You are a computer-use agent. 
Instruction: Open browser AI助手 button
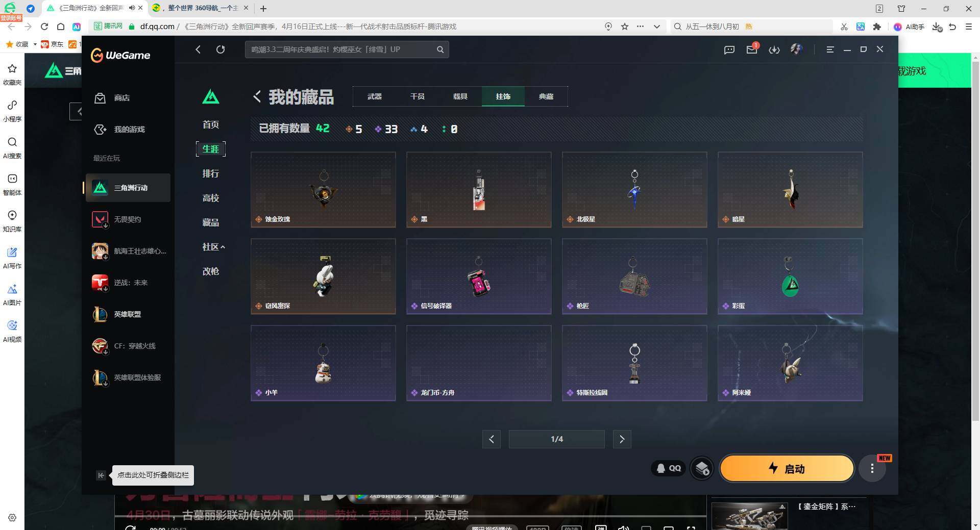point(909,27)
